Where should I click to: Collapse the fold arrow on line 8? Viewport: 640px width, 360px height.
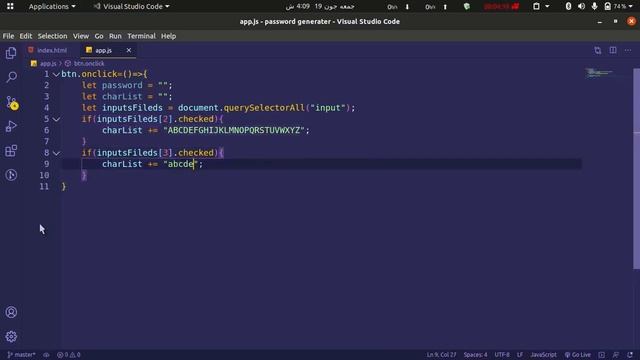(x=56, y=153)
